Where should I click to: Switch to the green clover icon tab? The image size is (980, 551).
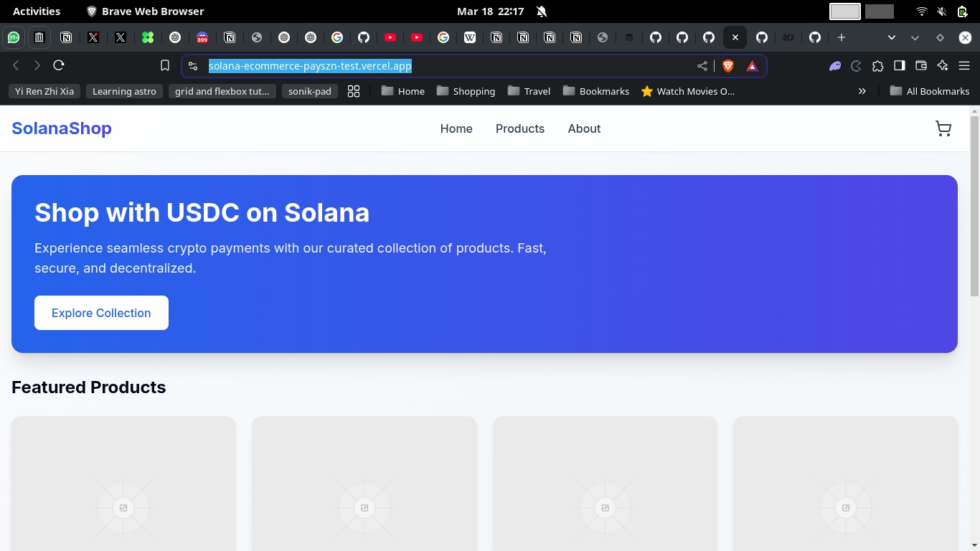point(148,37)
